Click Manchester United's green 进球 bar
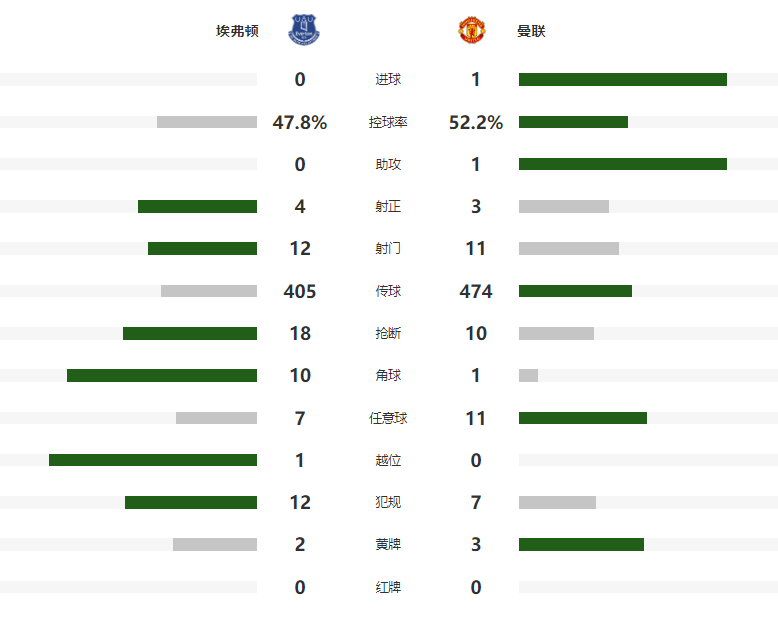 point(622,80)
